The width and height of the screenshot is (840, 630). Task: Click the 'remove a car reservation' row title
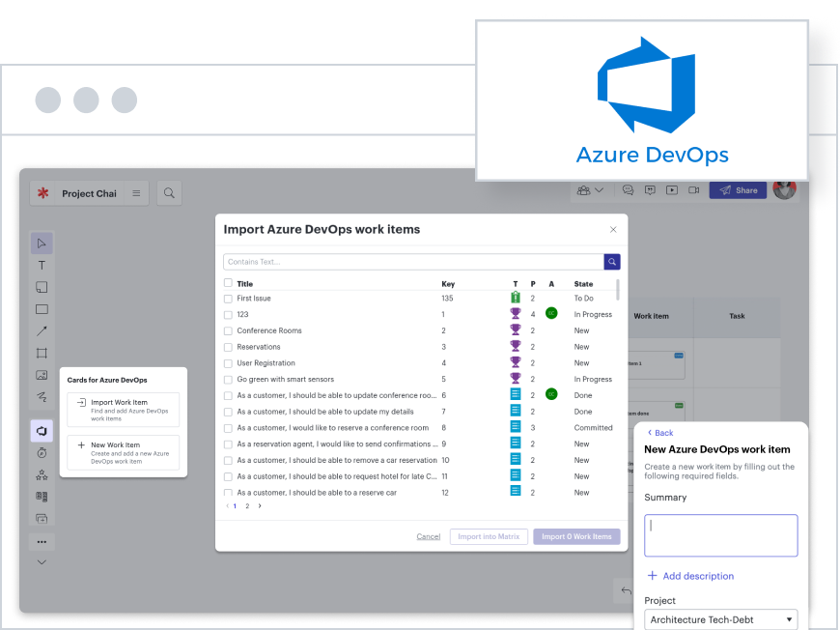click(x=337, y=460)
